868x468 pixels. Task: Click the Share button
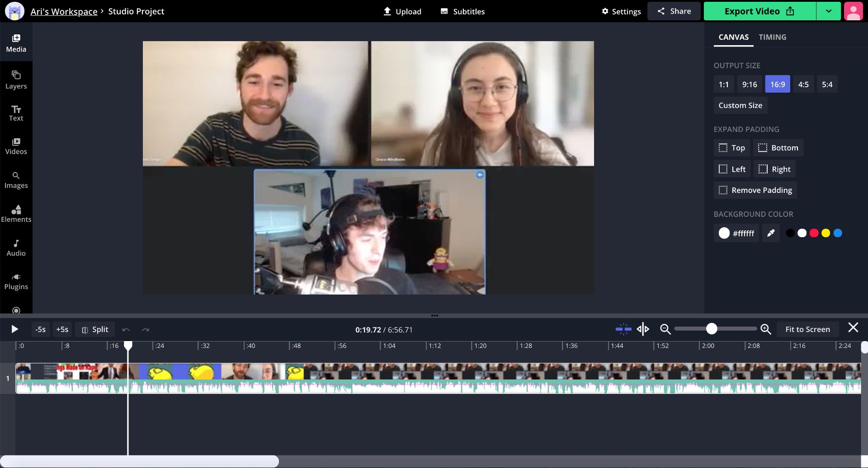[674, 11]
